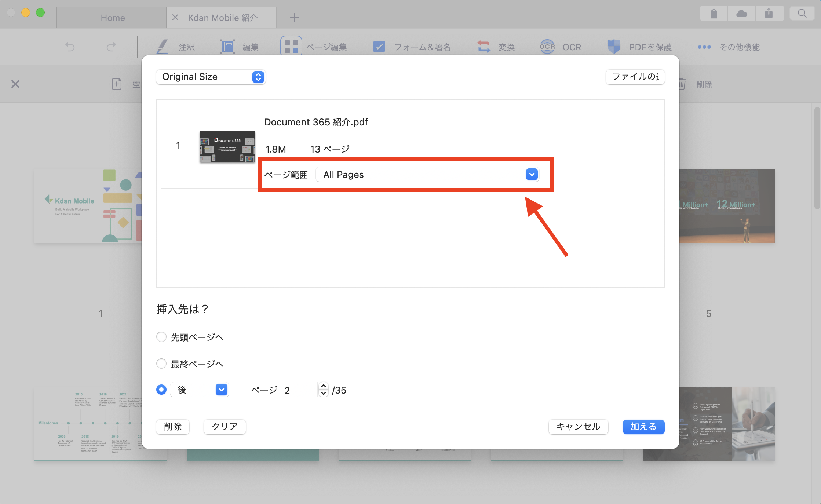Image resolution: width=821 pixels, height=504 pixels.
Task: Open the Original Size dropdown
Action: (211, 77)
